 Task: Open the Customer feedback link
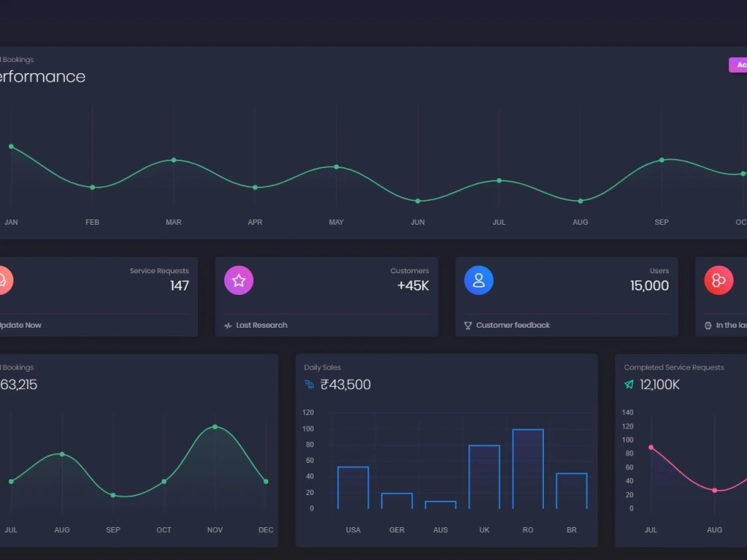pyautogui.click(x=512, y=326)
